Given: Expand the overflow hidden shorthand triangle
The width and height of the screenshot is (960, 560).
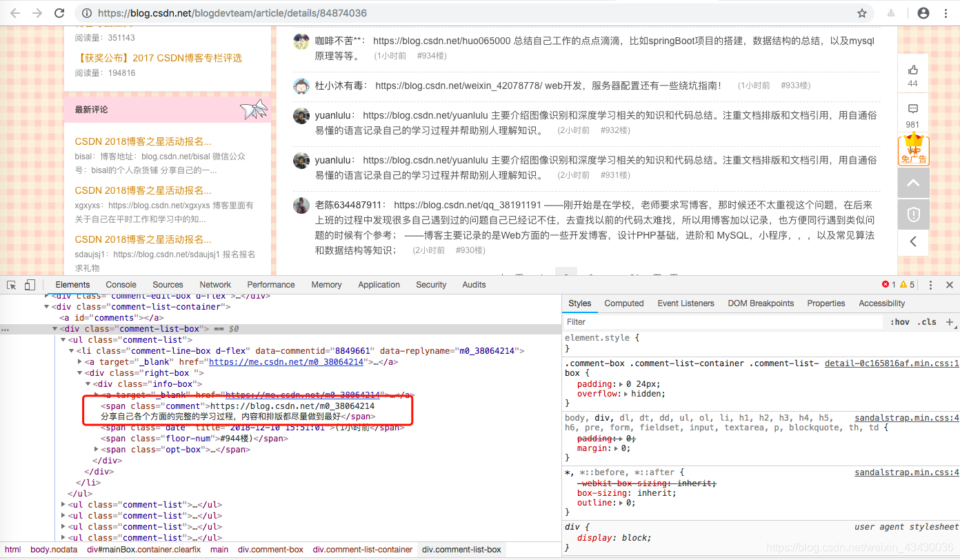Looking at the screenshot, I should 626,394.
